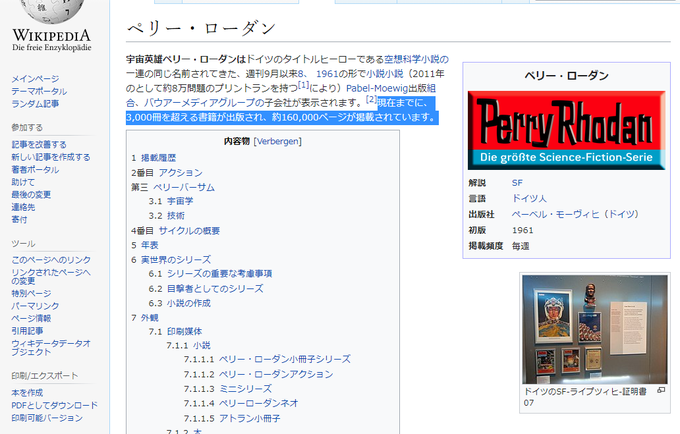Open the 著者ポータル sidebar link

coord(36,170)
